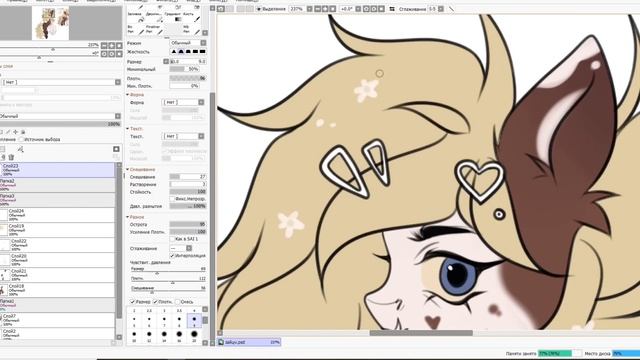
Task: Collapse the Смешивание section
Action: (128, 169)
